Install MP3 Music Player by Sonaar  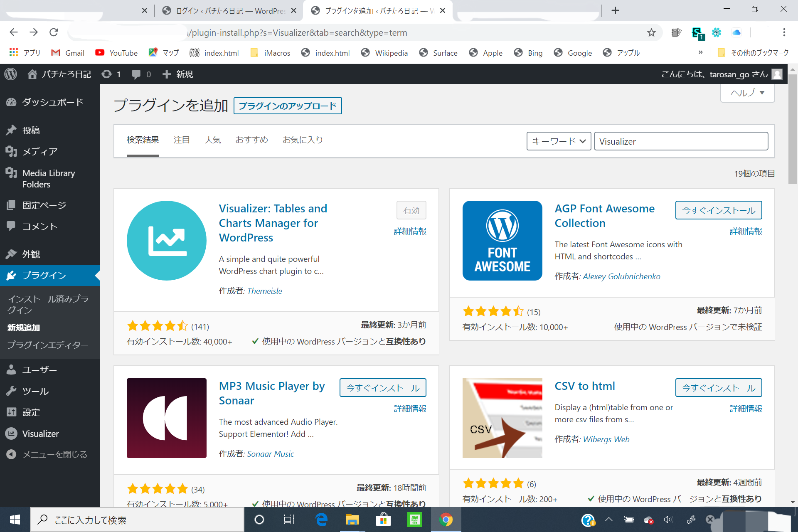click(x=383, y=388)
